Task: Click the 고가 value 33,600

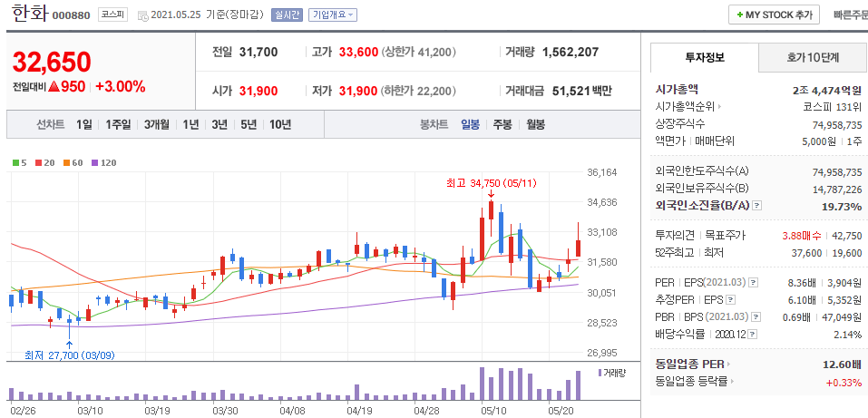Action: 358,53
